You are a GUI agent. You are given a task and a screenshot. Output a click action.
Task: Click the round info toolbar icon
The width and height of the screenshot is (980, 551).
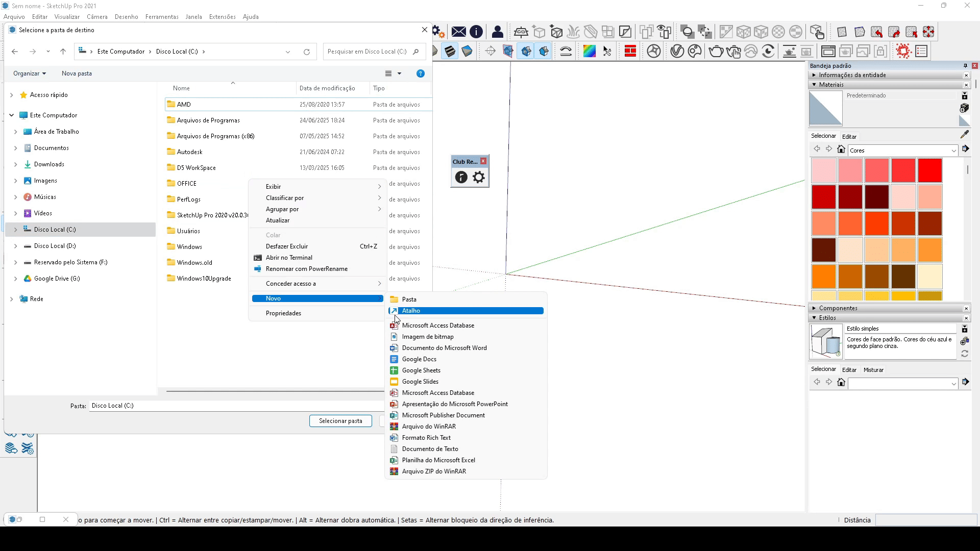coord(476,32)
